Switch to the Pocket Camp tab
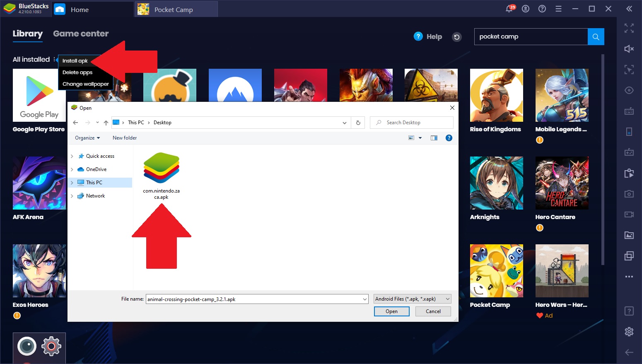This screenshot has height=364, width=642. point(176,10)
